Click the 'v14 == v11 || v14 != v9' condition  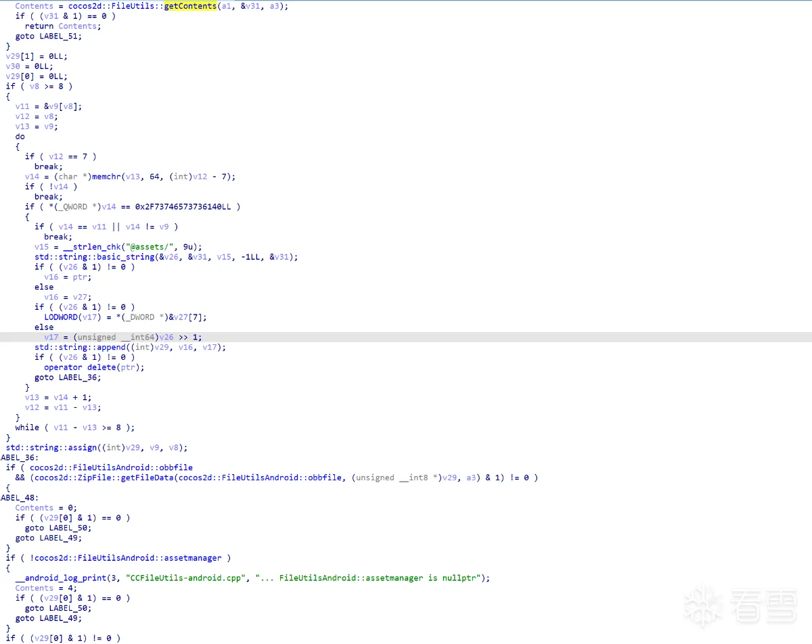(x=114, y=227)
